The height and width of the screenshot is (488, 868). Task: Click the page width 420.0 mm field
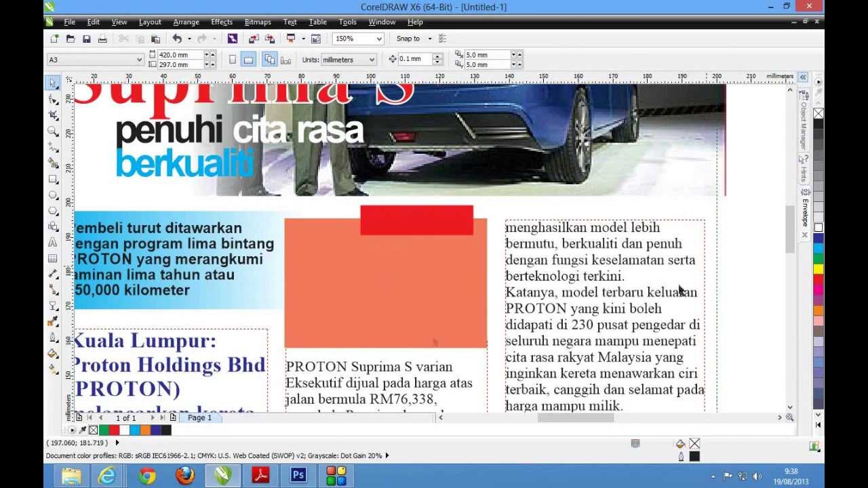[180, 55]
